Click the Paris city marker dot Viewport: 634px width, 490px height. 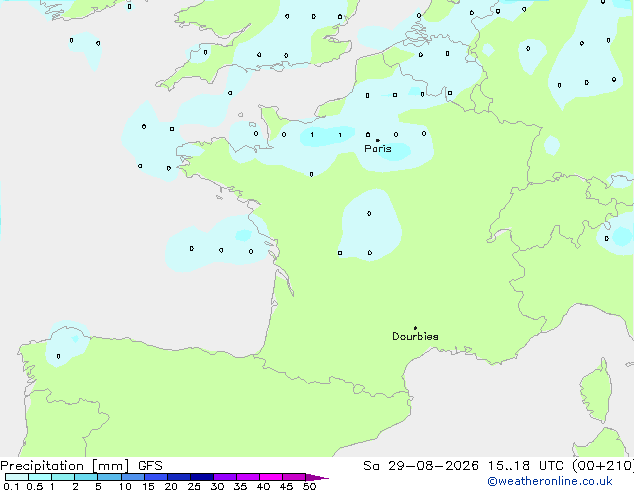tap(378, 140)
